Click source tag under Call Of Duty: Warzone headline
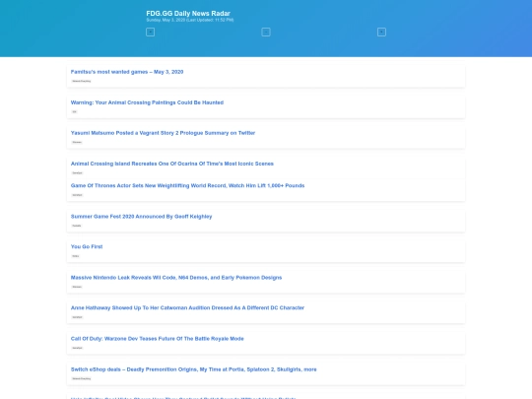Image resolution: width=532 pixels, height=399 pixels. 77,348
